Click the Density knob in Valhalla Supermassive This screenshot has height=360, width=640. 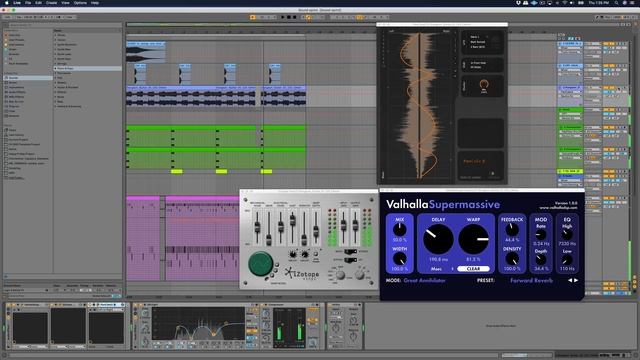[x=512, y=259]
